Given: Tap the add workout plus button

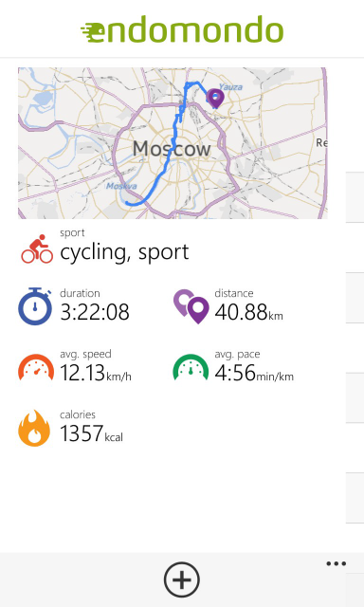Looking at the screenshot, I should (x=182, y=579).
